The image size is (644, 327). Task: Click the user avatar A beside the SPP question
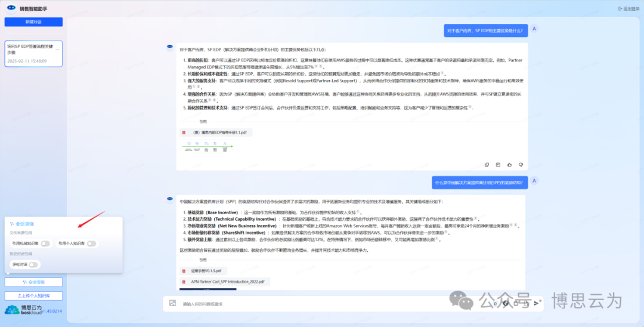click(534, 181)
